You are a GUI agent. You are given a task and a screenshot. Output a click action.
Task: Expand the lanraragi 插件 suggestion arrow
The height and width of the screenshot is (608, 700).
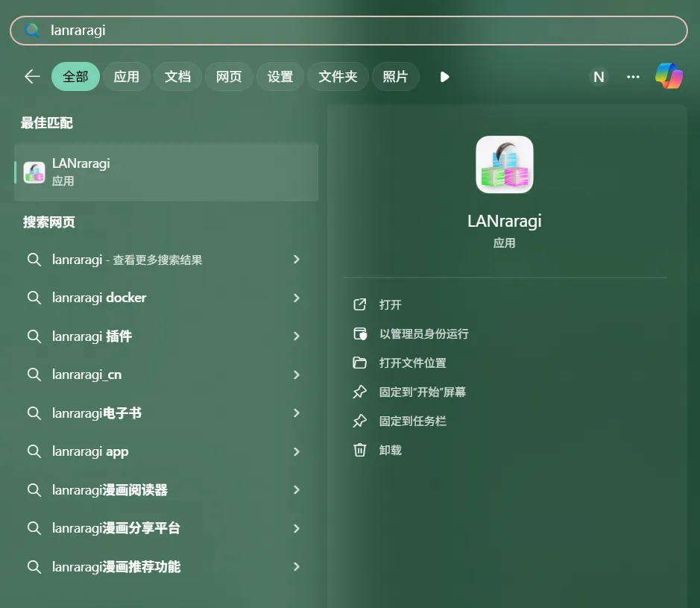click(x=297, y=336)
